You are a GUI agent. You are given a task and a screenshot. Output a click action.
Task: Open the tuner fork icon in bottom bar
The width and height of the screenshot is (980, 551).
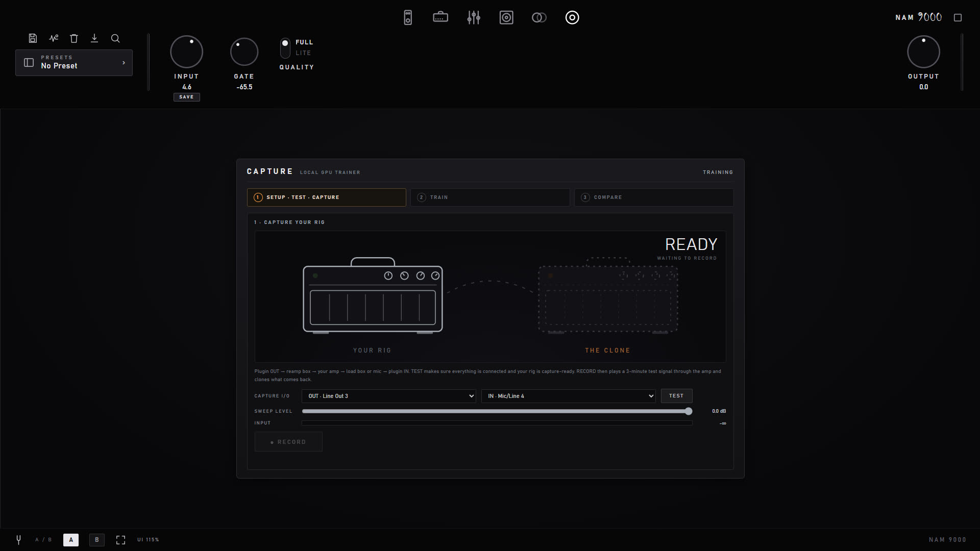point(18,539)
